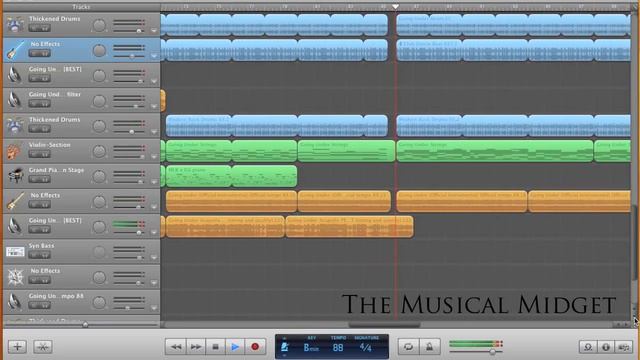This screenshot has width=640, height=360.
Task: Click the Syn Bass keyboard icon
Action: pos(15,251)
